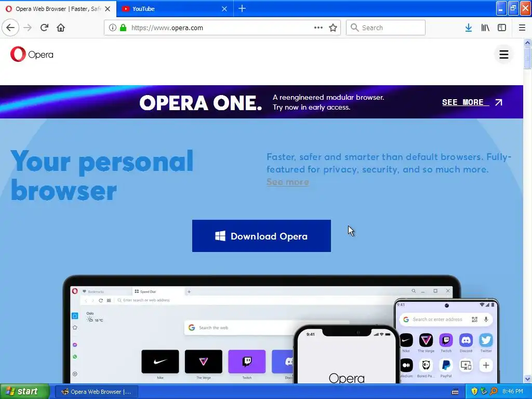Open the Downloads arrow in toolbar
532x399 pixels.
click(x=469, y=28)
